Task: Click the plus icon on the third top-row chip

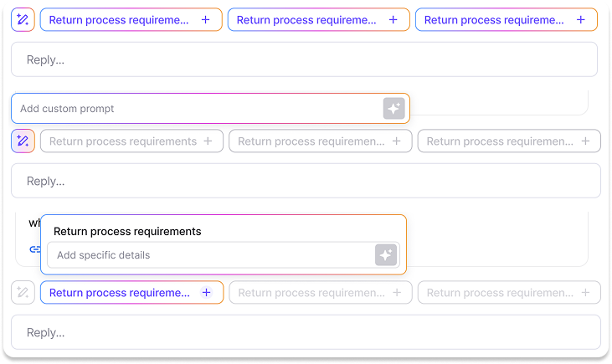Action: pyautogui.click(x=581, y=20)
